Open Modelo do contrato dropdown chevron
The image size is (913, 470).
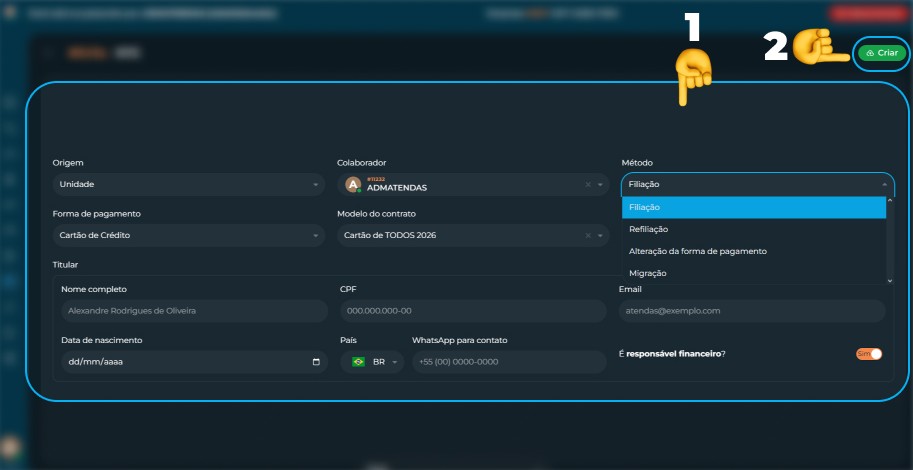(600, 236)
